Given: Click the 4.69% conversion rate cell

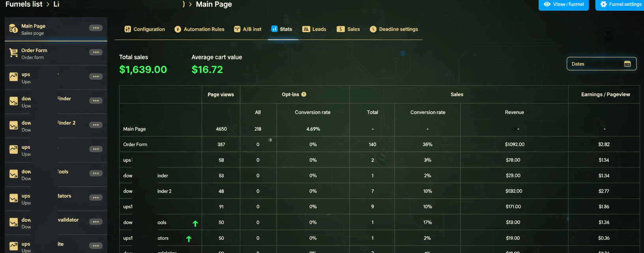Looking at the screenshot, I should (x=313, y=129).
